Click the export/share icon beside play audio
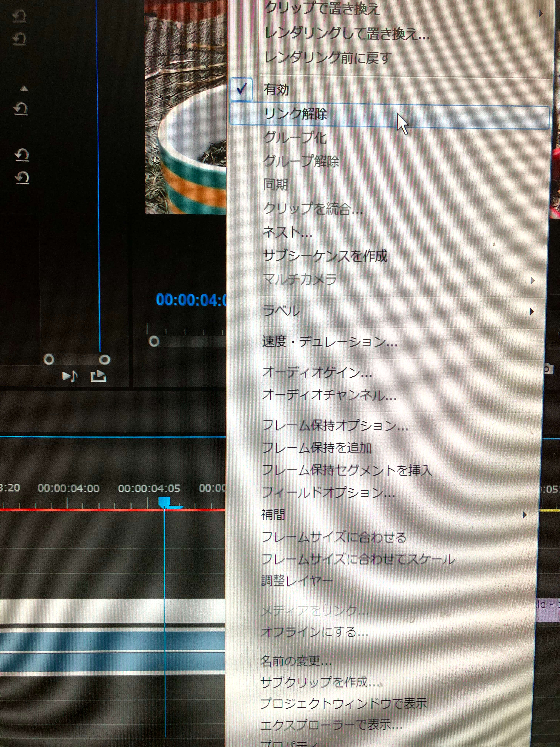Screen dimensions: 560x747 point(99,376)
